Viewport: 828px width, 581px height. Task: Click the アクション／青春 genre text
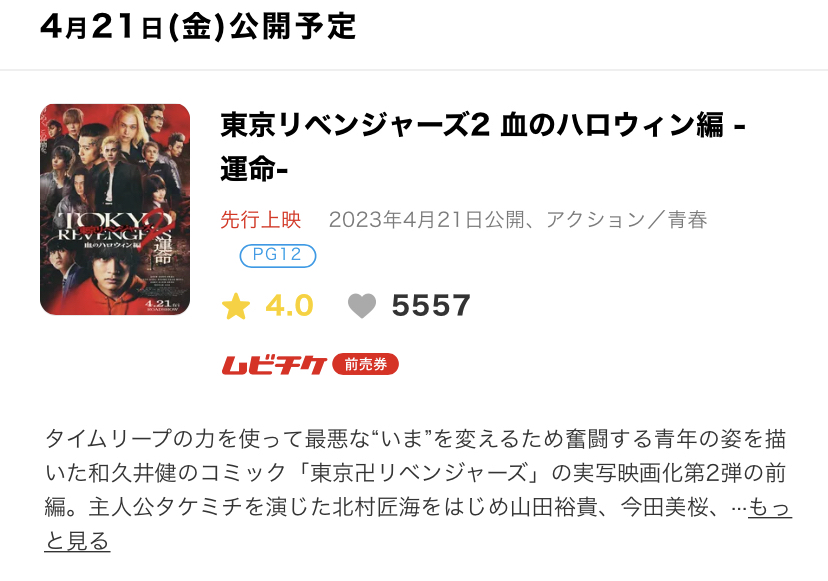point(626,220)
